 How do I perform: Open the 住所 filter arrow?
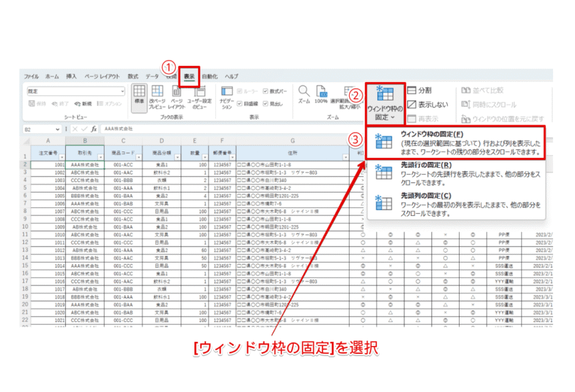346,157
